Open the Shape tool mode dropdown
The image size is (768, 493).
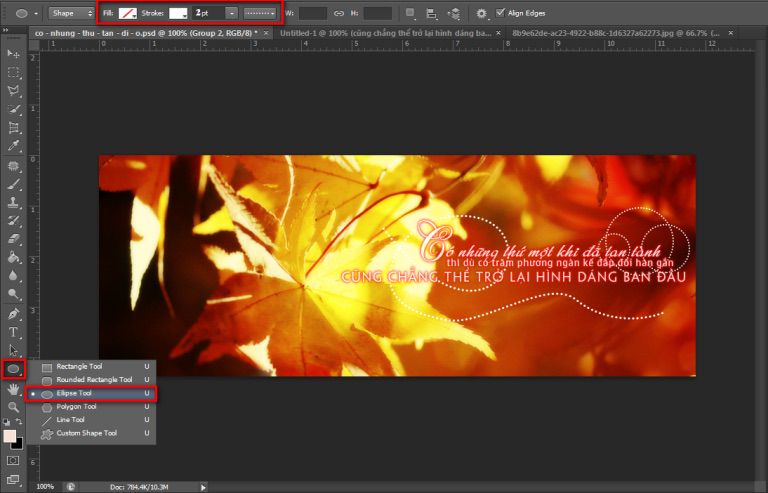[x=70, y=13]
